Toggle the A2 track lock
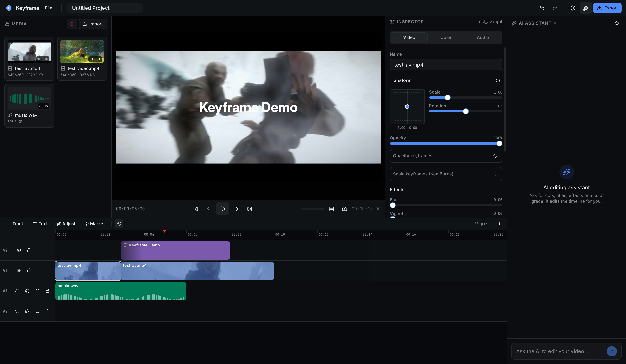Screen dimensions: 626x364 coord(48,311)
